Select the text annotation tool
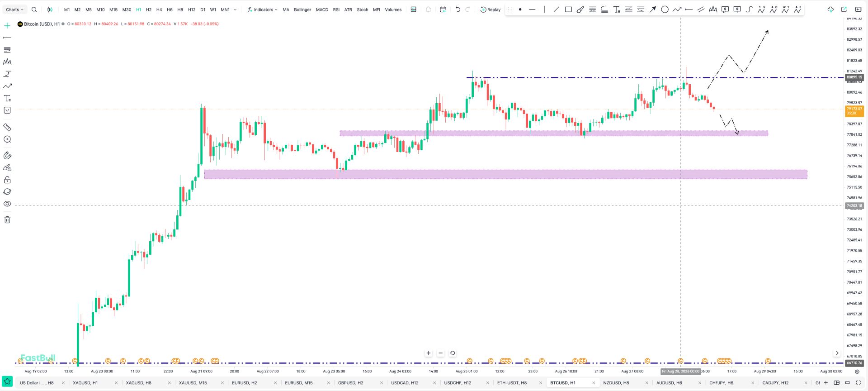The height and width of the screenshot is (391, 868). pos(617,10)
